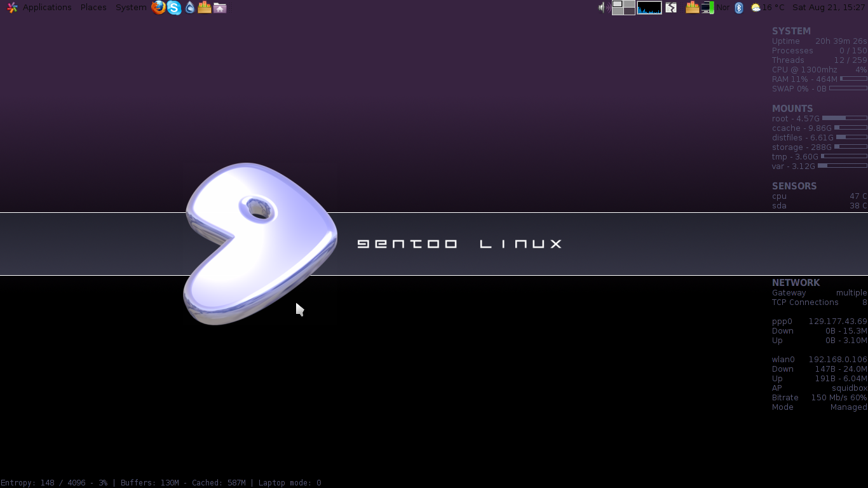Open the Applications menu
This screenshot has width=868, height=488.
47,8
